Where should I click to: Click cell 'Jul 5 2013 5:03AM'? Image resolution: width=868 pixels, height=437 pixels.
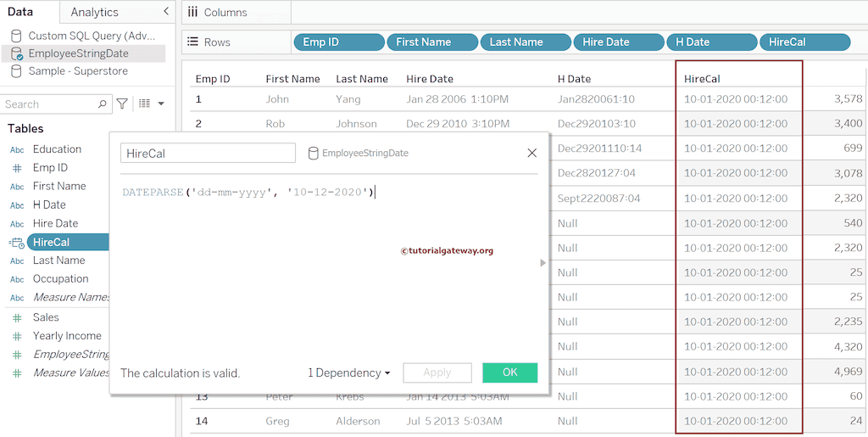point(454,422)
